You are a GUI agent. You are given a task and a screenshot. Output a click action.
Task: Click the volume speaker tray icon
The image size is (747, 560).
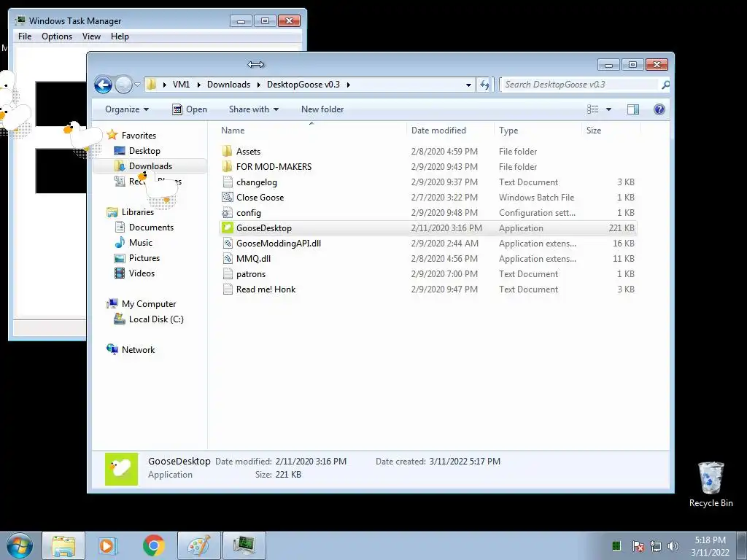coord(673,546)
